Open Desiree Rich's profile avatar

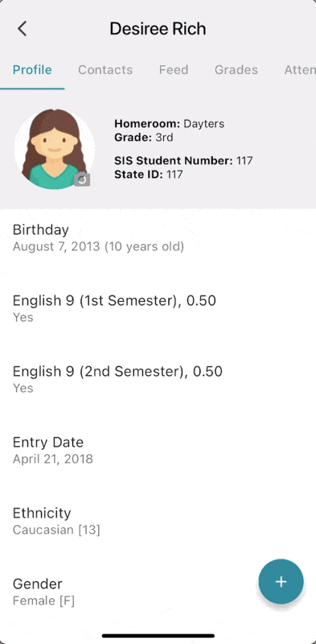coord(54,149)
